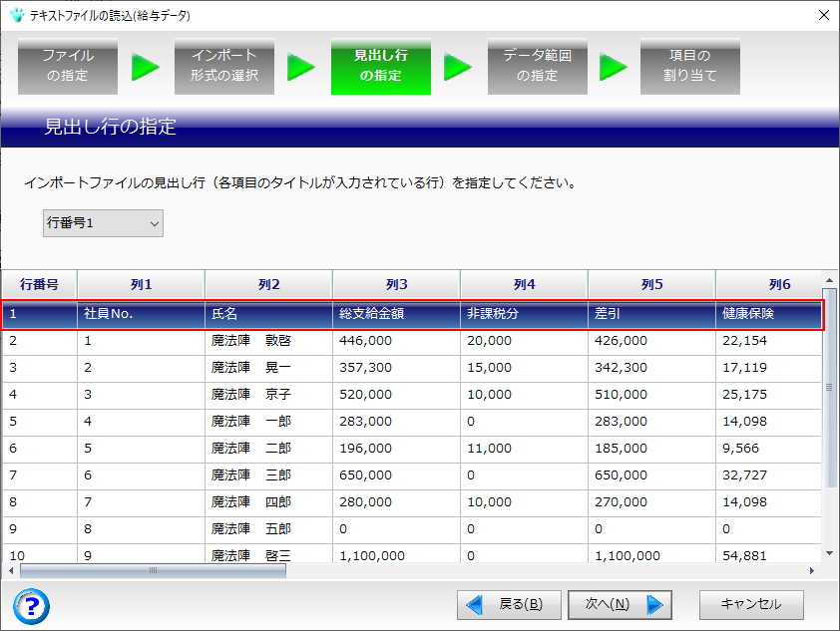Image resolution: width=840 pixels, height=631 pixels.
Task: Click vertical scrollbar down arrow
Action: (x=828, y=551)
